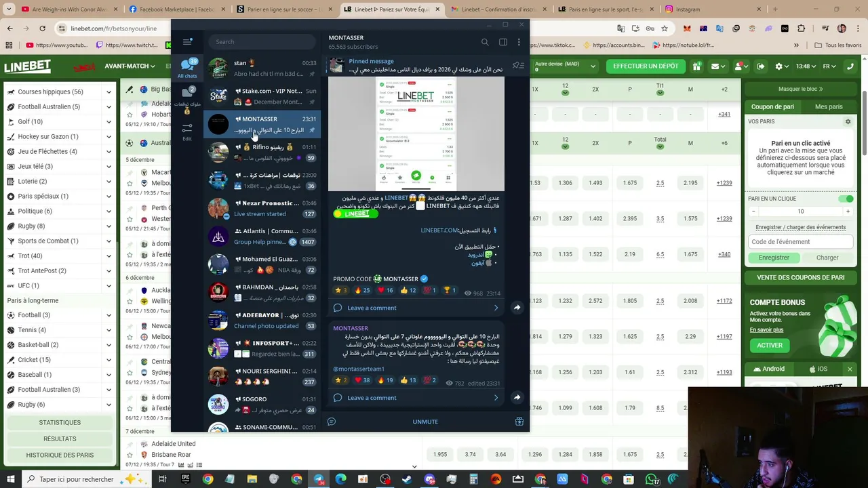Open the betting slip image thumbnail

pyautogui.click(x=416, y=134)
